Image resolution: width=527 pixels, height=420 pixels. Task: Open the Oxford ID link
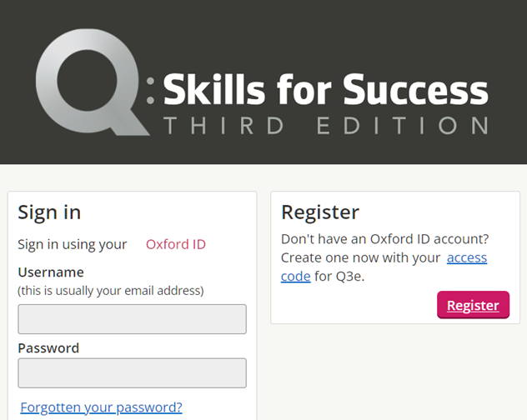point(176,244)
